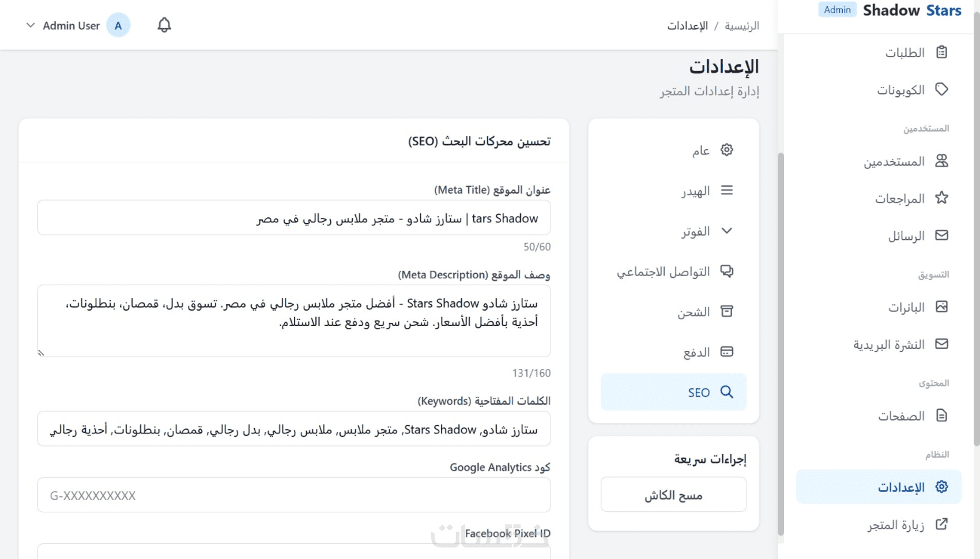Open the Messages (الرسائل) envelope icon
This screenshot has height=559, width=980.
[x=941, y=235]
